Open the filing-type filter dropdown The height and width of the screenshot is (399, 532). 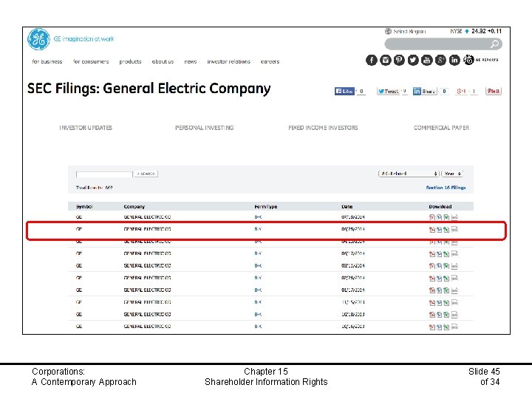pyautogui.click(x=409, y=174)
